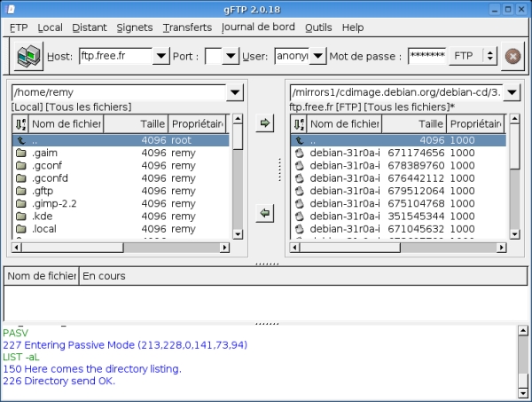Screen dimensions: 532x402
Task: Click the Mot de passe field
Action: tap(426, 56)
